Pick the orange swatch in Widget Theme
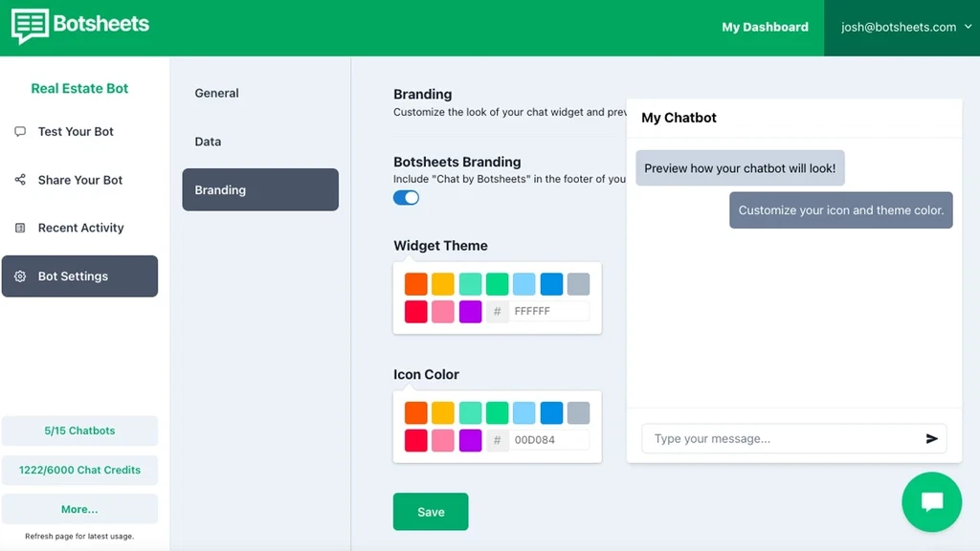The width and height of the screenshot is (980, 551). click(415, 284)
